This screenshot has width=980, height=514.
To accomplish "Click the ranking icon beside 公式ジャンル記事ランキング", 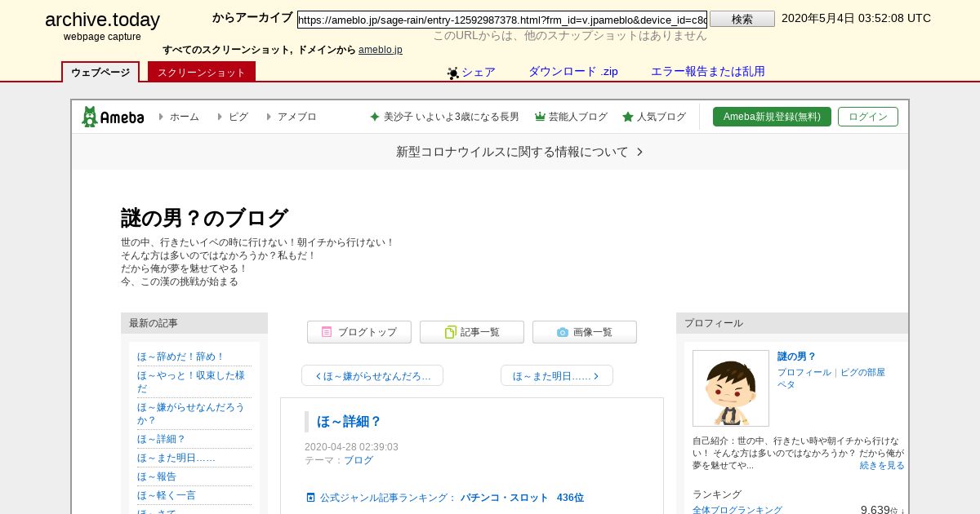I will [x=310, y=497].
